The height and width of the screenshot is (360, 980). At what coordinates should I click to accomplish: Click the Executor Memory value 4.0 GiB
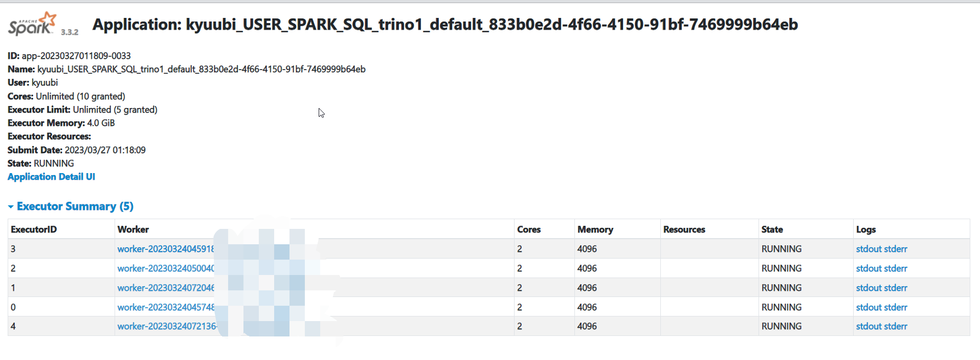(101, 123)
